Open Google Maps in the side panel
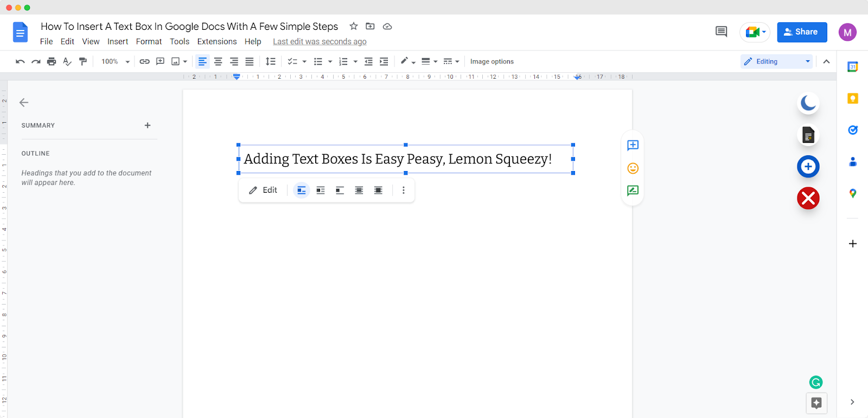Image resolution: width=868 pixels, height=418 pixels. pyautogui.click(x=853, y=193)
